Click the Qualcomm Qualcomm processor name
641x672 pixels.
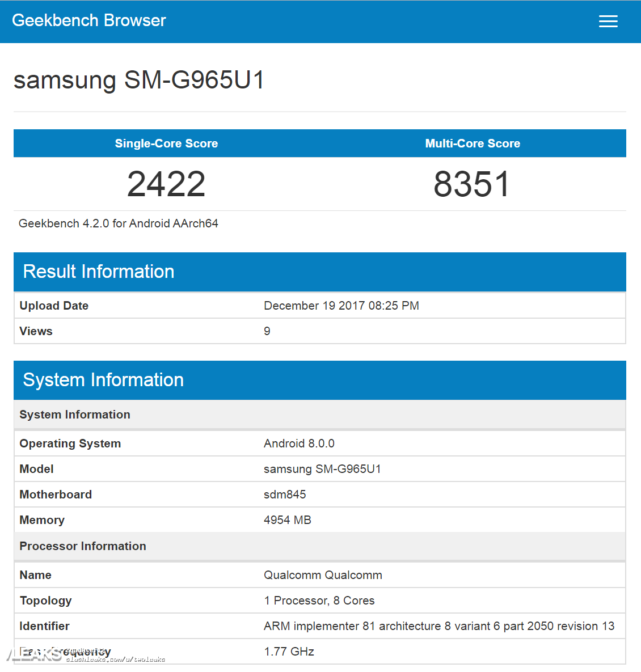(x=323, y=575)
